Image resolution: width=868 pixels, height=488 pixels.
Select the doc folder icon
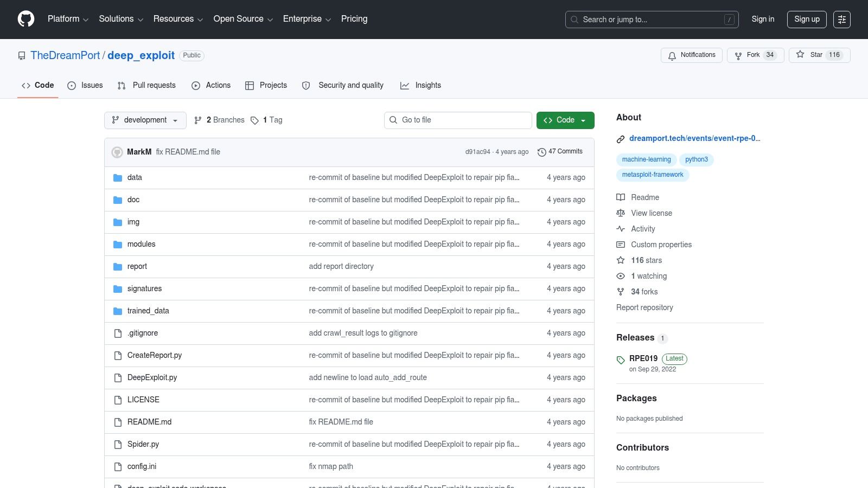click(x=118, y=200)
